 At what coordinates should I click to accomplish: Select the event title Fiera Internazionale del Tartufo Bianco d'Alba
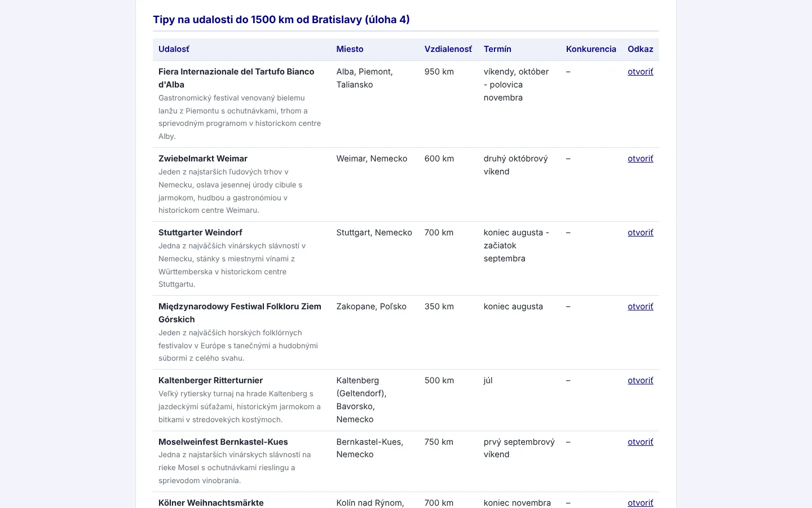236,78
